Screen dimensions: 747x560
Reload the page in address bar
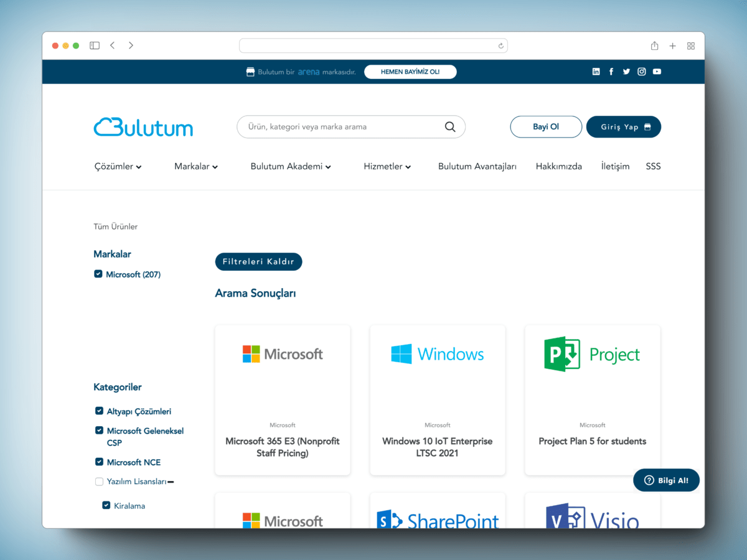500,45
